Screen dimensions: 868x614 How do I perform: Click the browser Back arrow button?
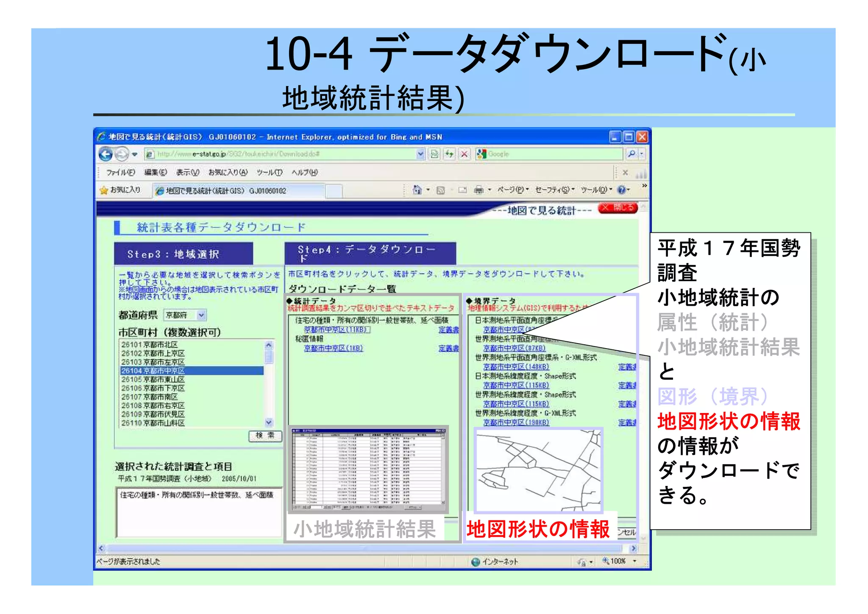(x=106, y=154)
